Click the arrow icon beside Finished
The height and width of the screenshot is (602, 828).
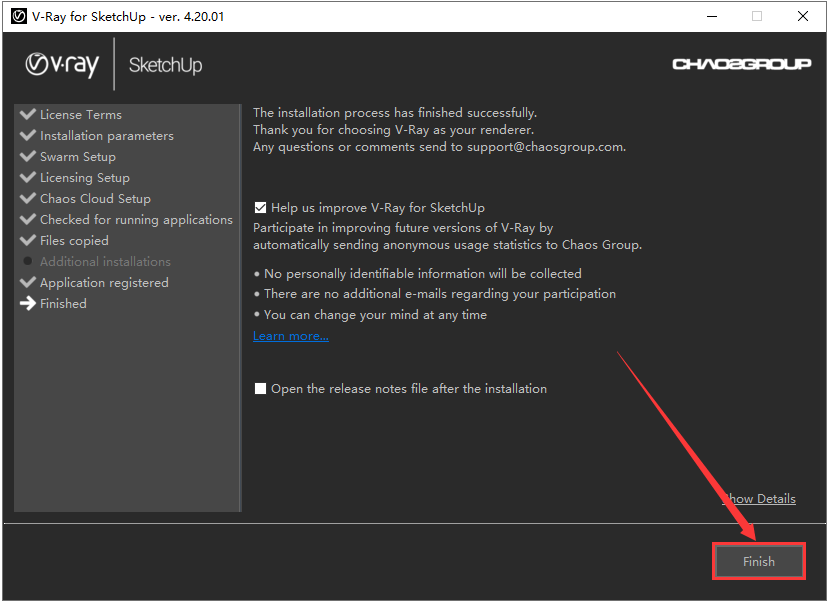[x=27, y=303]
